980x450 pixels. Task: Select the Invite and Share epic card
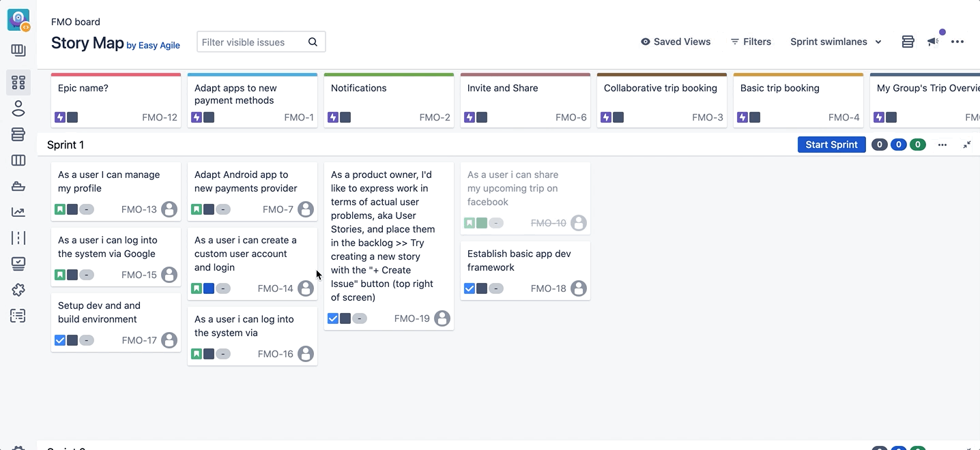pos(525,100)
